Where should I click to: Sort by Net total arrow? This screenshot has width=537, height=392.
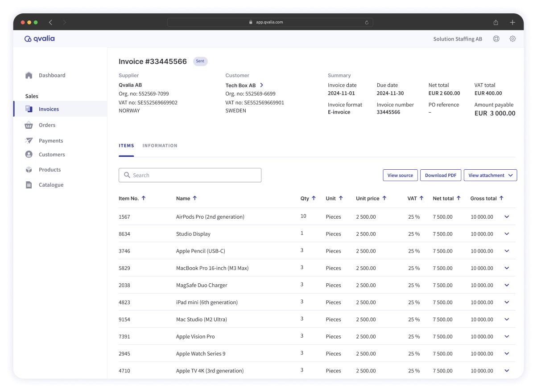tap(459, 198)
